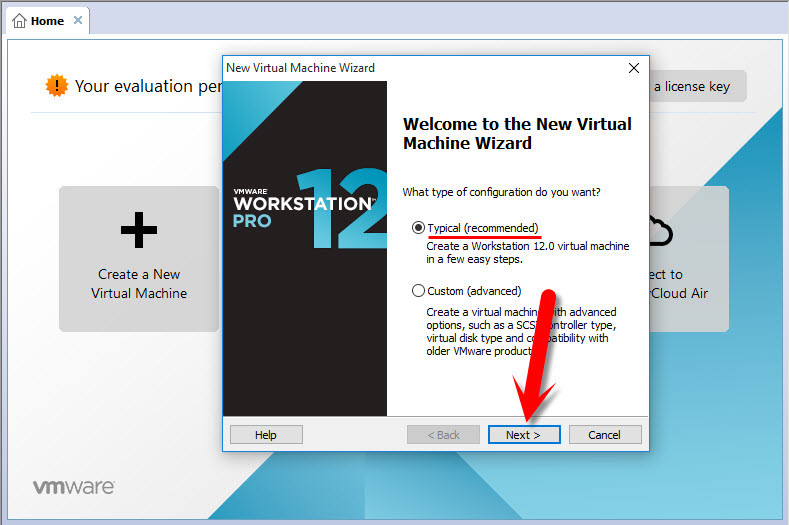Click the 'Create a Workstation 12.0 virtual machine' description
The height and width of the screenshot is (525, 789).
(528, 253)
